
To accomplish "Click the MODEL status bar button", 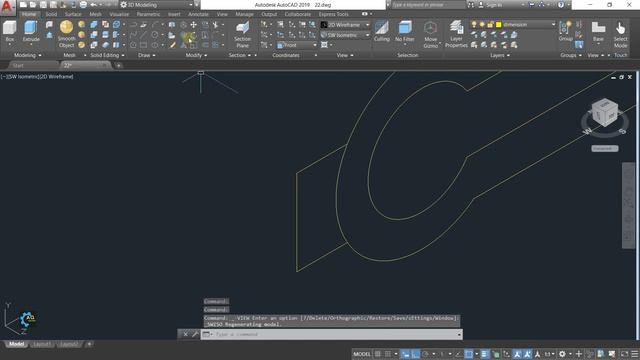I will [x=362, y=354].
